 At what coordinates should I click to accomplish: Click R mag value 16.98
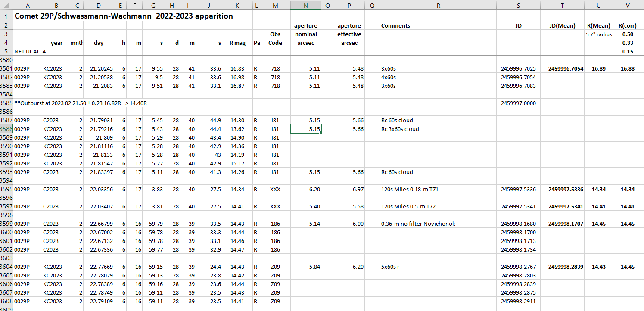237,77
